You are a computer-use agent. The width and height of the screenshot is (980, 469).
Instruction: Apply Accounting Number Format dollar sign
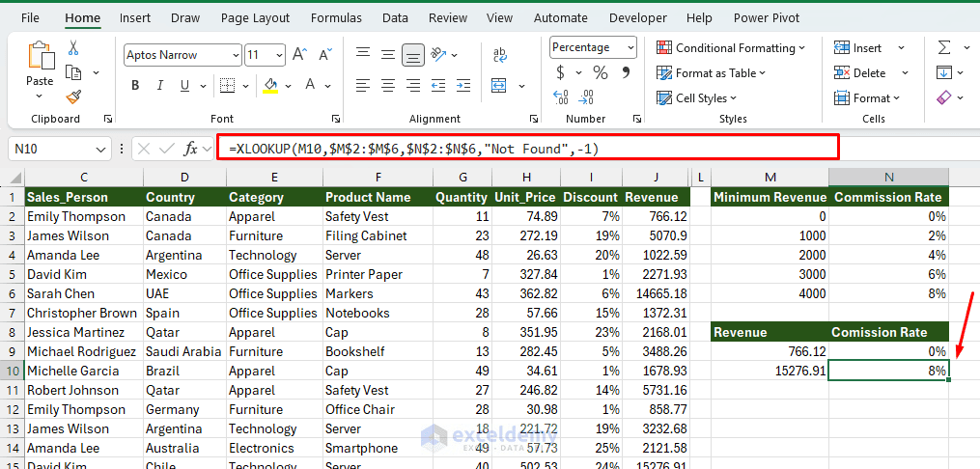(x=560, y=72)
